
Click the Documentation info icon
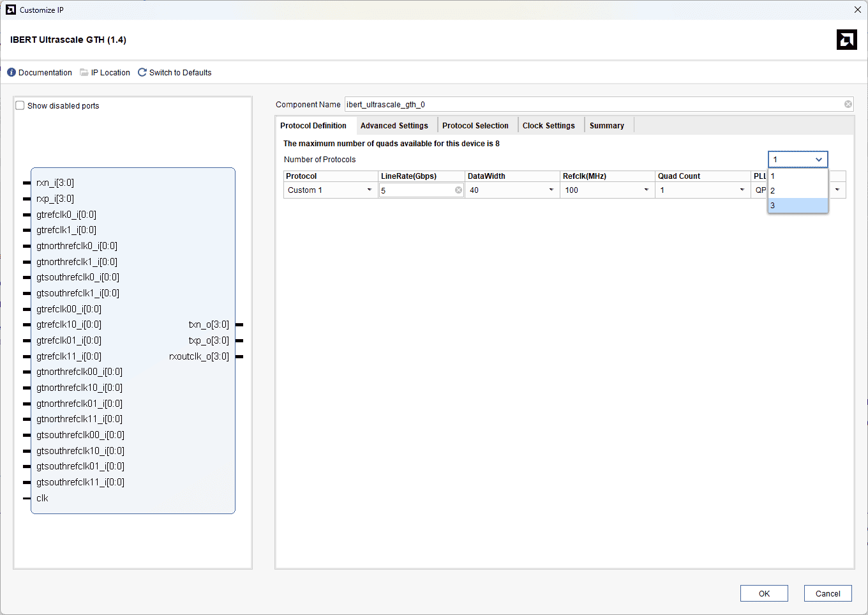click(11, 73)
